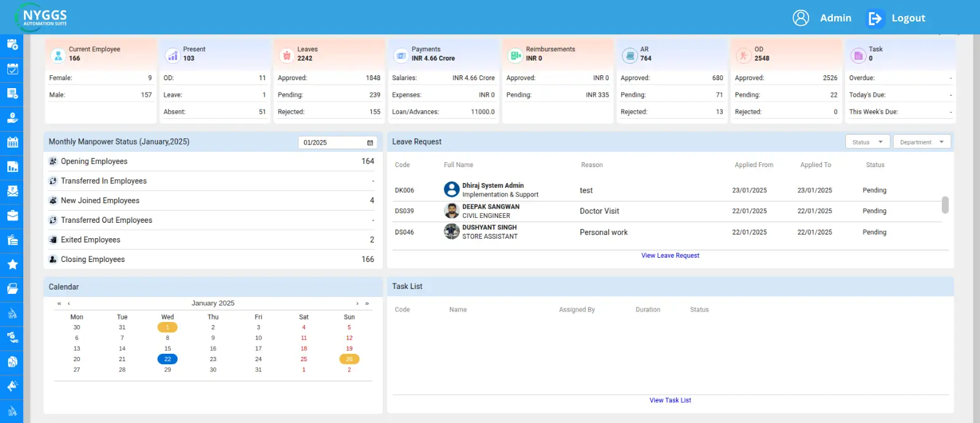Open the View Task List link

670,400
